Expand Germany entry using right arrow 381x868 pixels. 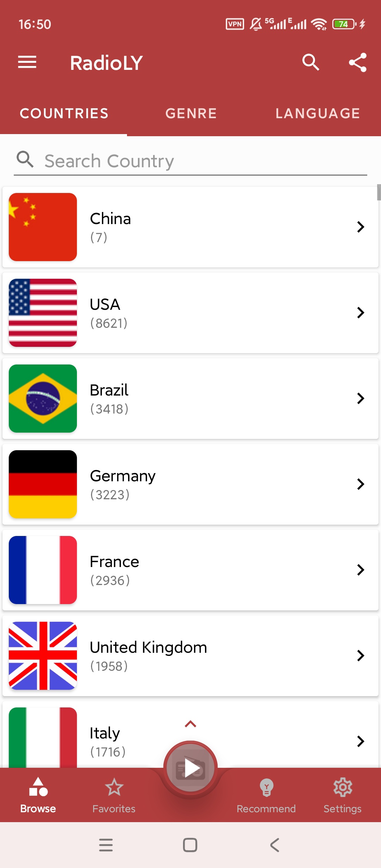360,484
